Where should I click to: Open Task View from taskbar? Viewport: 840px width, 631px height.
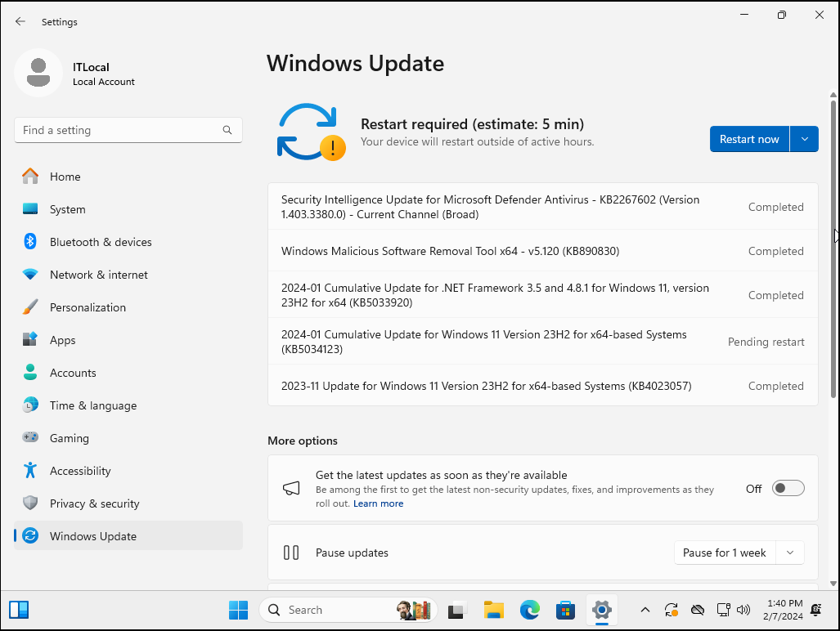456,610
